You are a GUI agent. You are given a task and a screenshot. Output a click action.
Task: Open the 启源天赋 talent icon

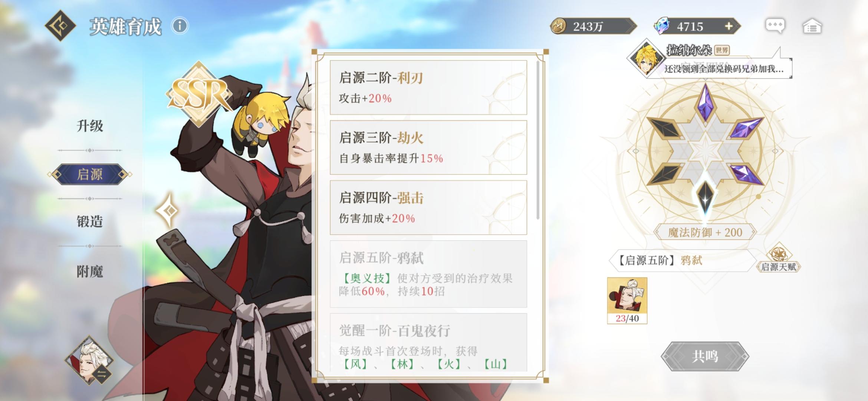pos(779,258)
